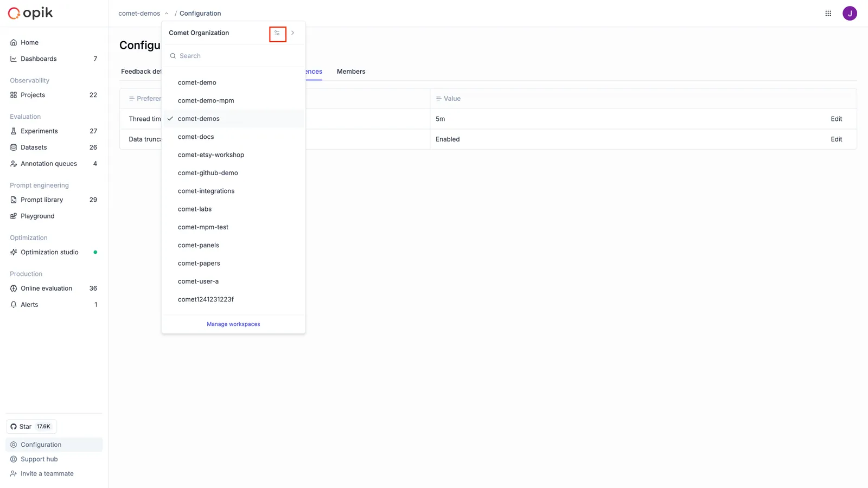Switch to comet-etsy-workshop workspace
The image size is (868, 488).
point(233,155)
